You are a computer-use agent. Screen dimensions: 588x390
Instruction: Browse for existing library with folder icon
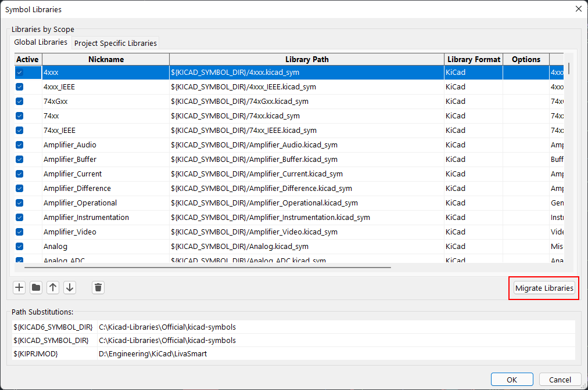pos(36,288)
